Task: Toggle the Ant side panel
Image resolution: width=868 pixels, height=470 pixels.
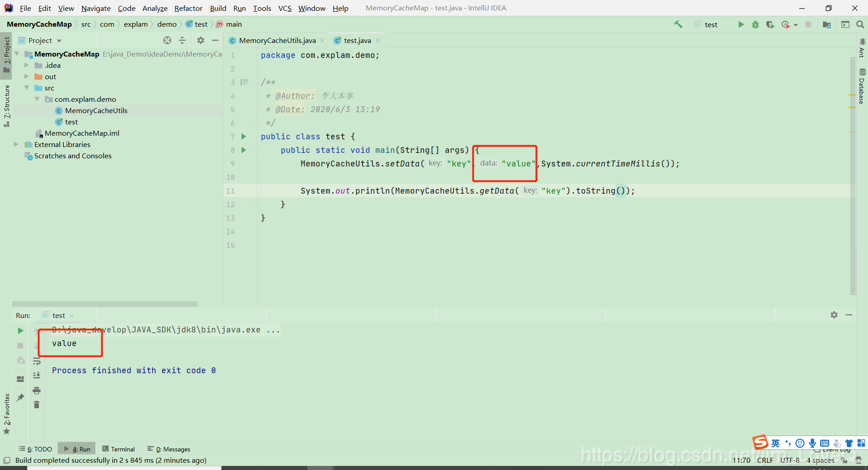Action: point(862,47)
